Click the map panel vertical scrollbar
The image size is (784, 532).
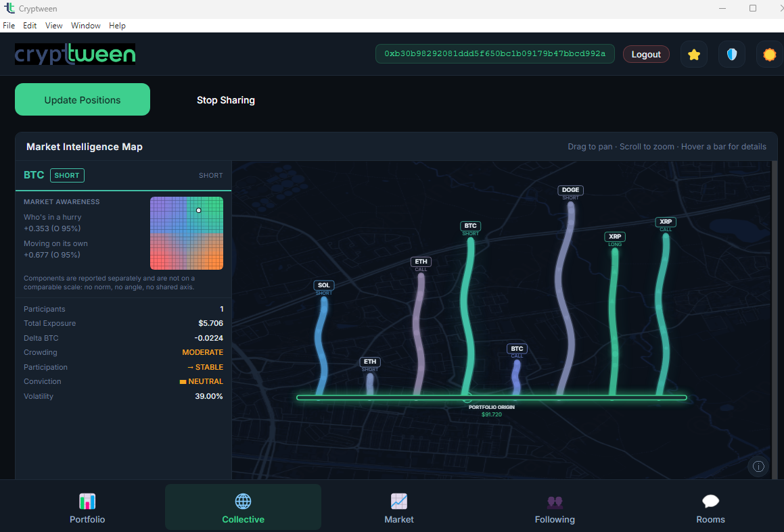[775, 320]
